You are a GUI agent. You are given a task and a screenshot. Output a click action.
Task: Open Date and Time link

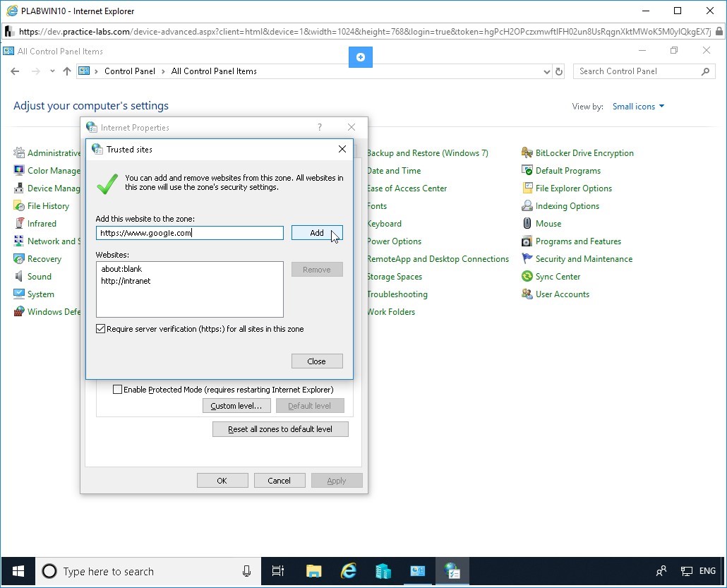click(394, 171)
